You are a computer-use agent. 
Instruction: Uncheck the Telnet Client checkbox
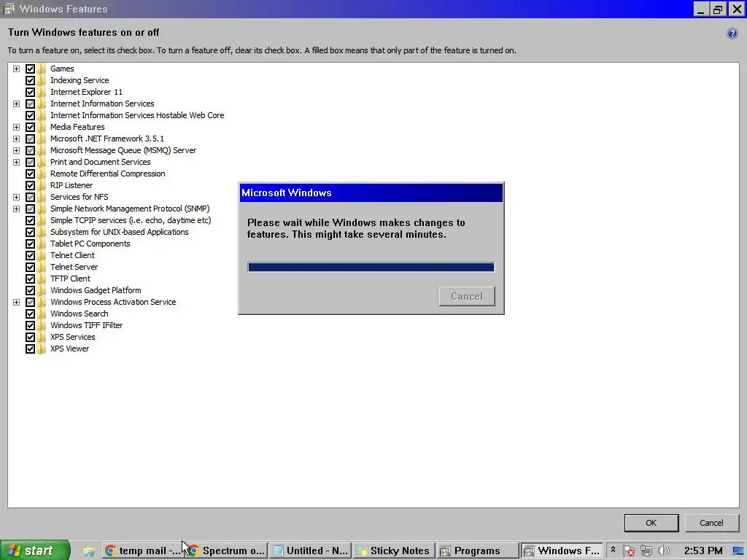pyautogui.click(x=30, y=255)
